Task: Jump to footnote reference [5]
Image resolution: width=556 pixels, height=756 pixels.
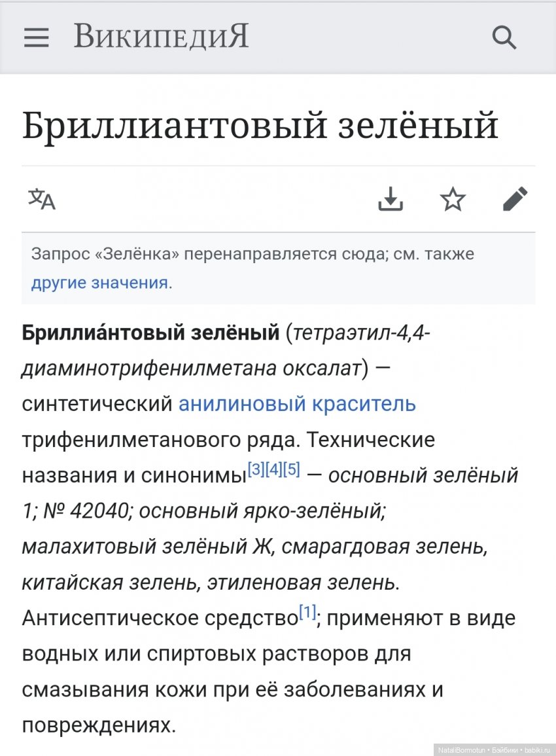Action: pos(292,470)
